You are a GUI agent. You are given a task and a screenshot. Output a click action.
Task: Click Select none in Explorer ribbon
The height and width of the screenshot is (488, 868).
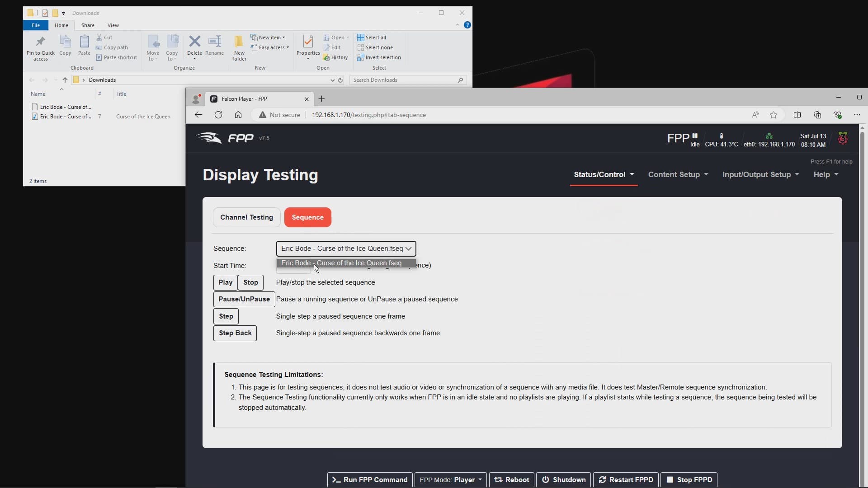(x=375, y=47)
